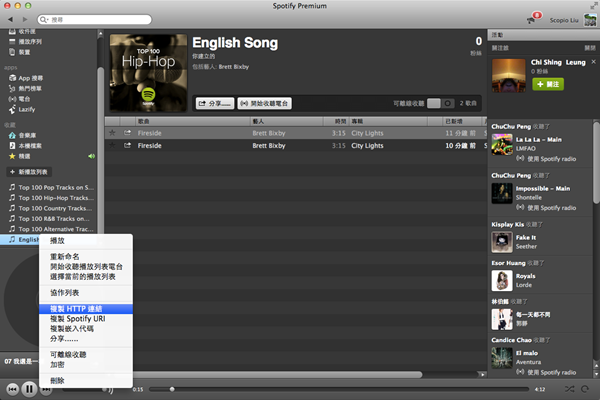
Task: Choose 複製嵌入代碼 from the context menu
Action: point(86,329)
